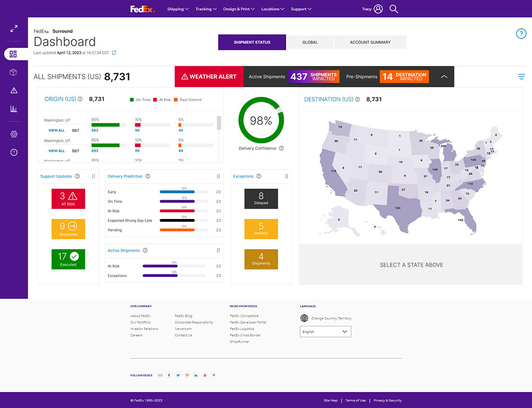The width and height of the screenshot is (532, 408).
Task: Open the filter list icon beside weather alert
Action: coord(521,77)
